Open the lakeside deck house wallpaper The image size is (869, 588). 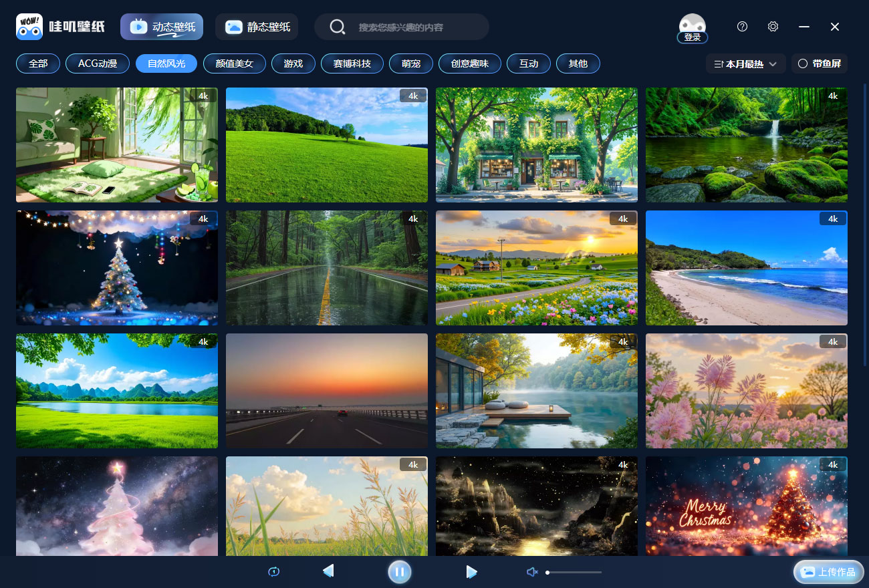click(x=537, y=391)
